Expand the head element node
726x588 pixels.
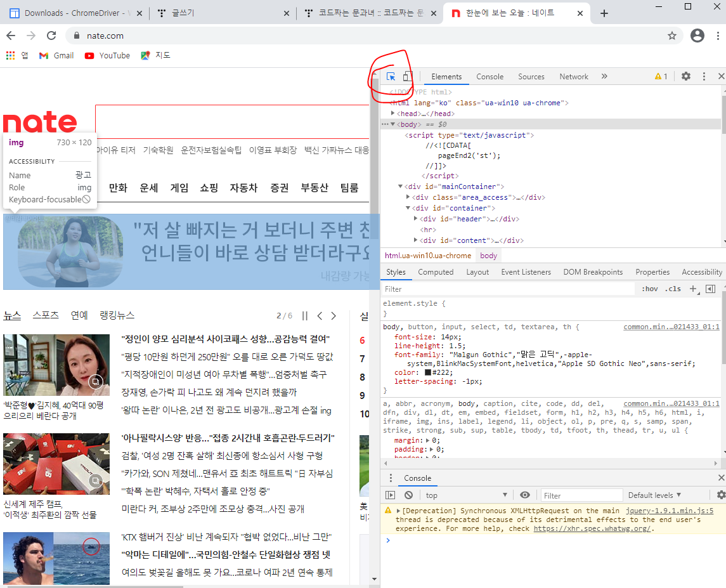392,113
